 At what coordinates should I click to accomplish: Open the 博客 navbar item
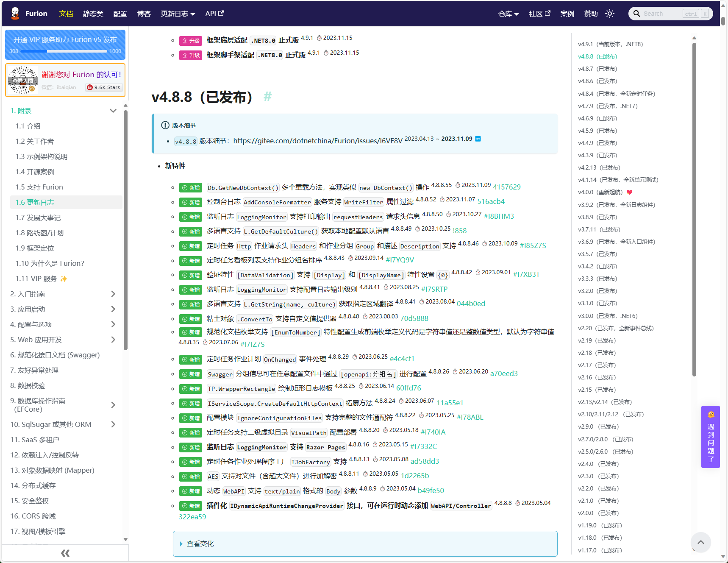tap(144, 14)
